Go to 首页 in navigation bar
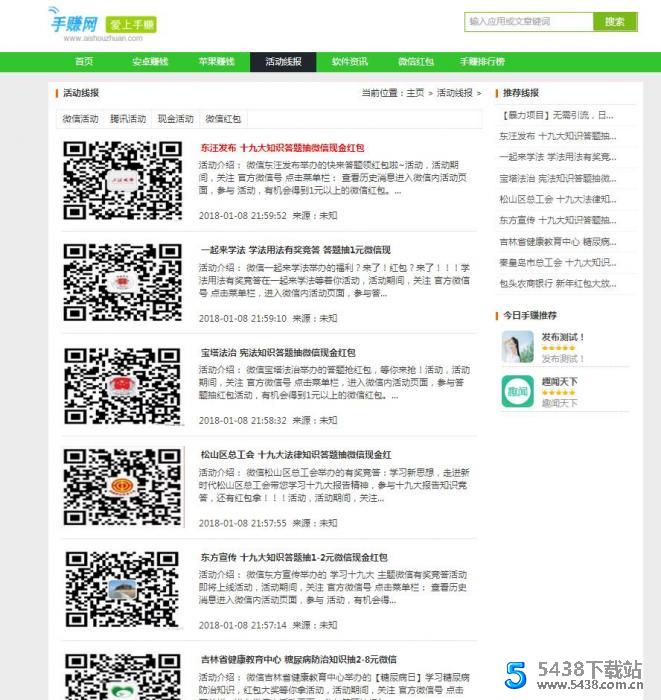 tap(84, 62)
